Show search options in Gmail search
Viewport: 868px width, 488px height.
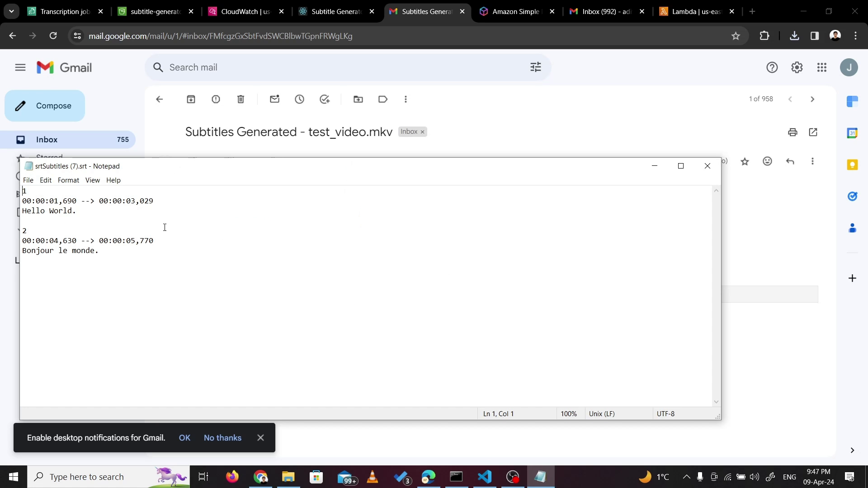535,68
